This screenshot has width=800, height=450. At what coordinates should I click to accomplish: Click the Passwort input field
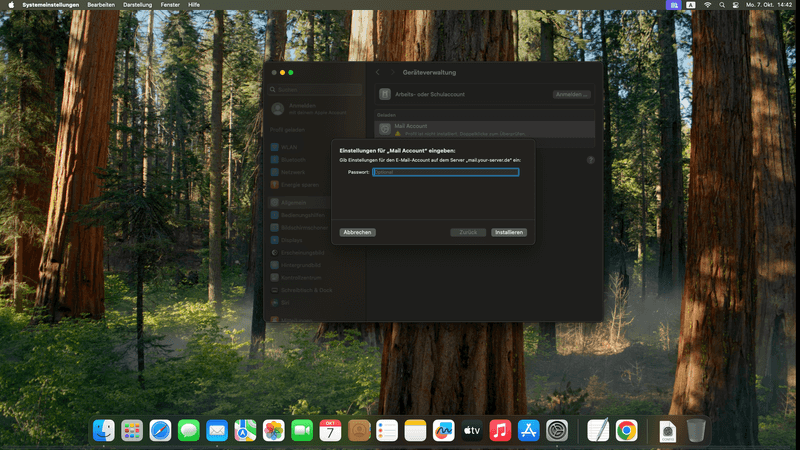[x=445, y=172]
